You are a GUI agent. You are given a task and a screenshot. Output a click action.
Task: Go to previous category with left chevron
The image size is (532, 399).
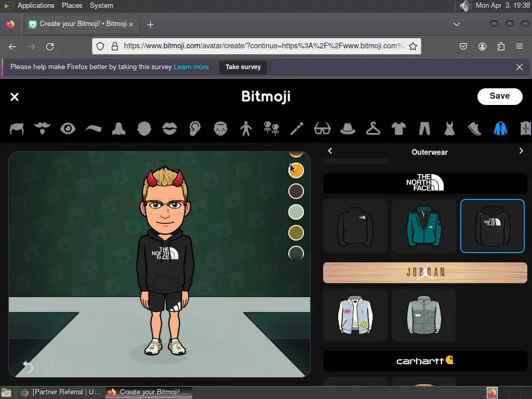point(330,151)
